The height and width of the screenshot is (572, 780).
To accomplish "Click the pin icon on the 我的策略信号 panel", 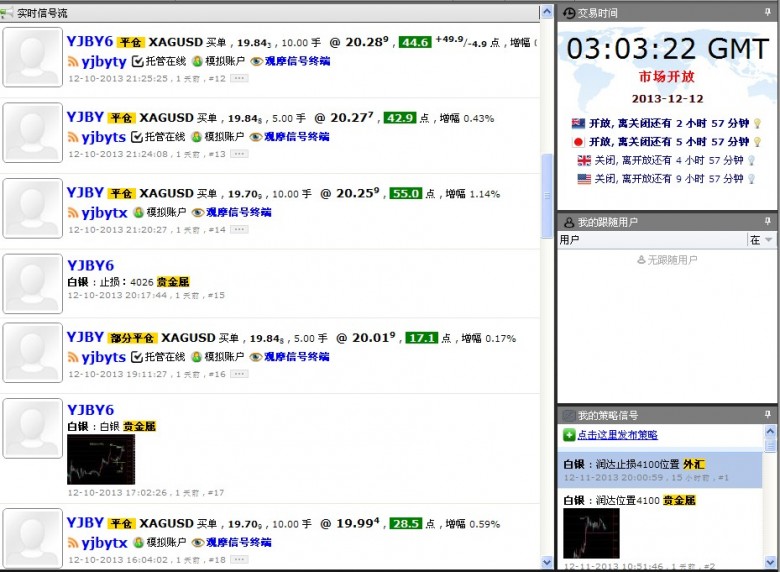I will (768, 415).
